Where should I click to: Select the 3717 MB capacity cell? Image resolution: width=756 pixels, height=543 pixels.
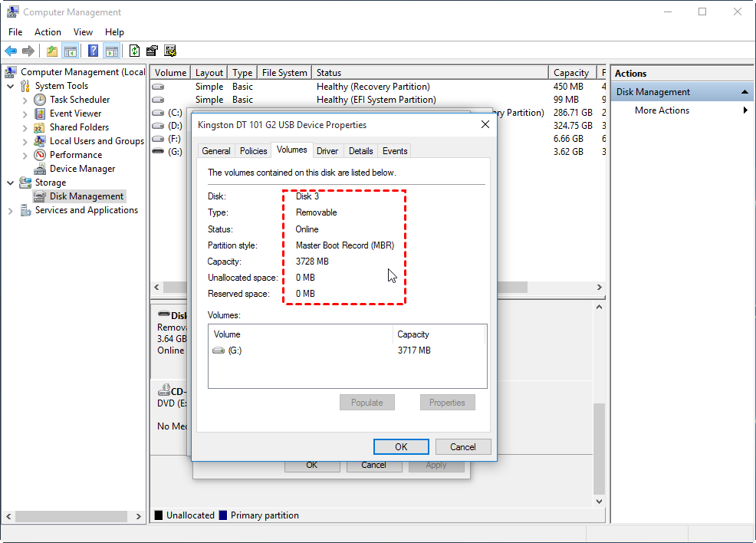click(414, 350)
